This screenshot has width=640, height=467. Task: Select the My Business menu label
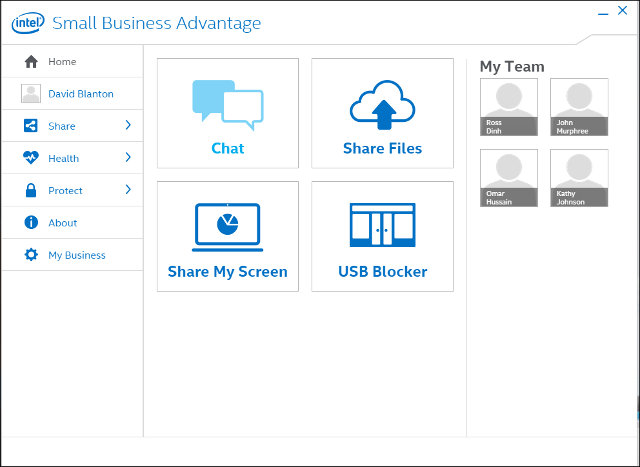[77, 255]
